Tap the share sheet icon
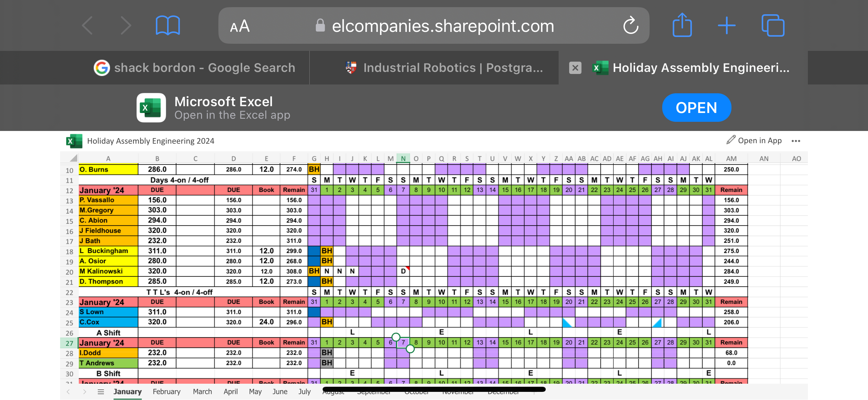The image size is (868, 400). coord(682,25)
